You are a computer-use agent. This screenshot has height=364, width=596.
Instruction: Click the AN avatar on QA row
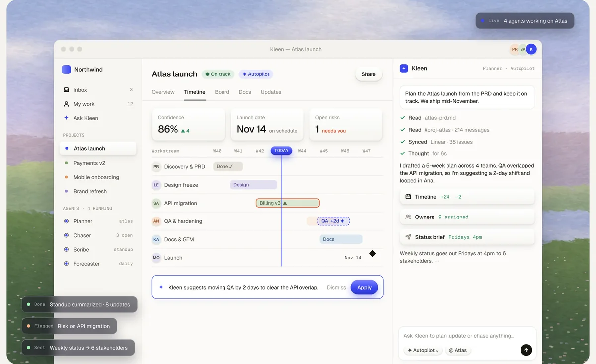(x=156, y=221)
